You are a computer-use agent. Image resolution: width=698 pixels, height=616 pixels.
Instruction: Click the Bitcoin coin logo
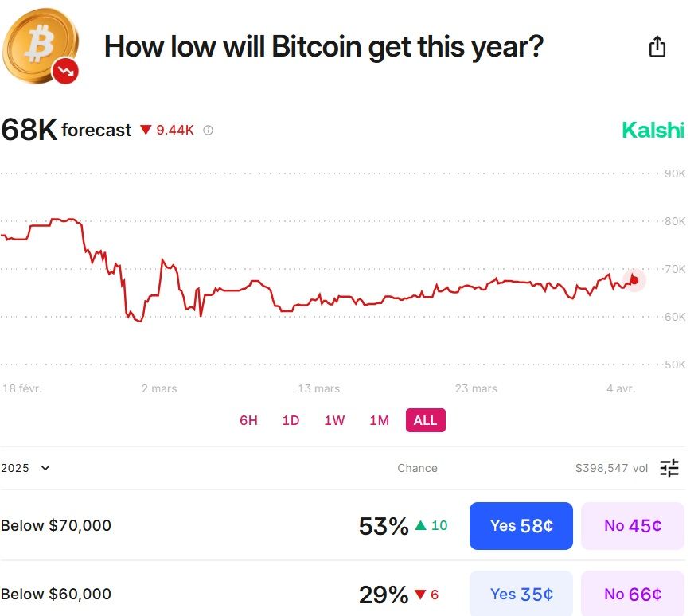tap(41, 46)
